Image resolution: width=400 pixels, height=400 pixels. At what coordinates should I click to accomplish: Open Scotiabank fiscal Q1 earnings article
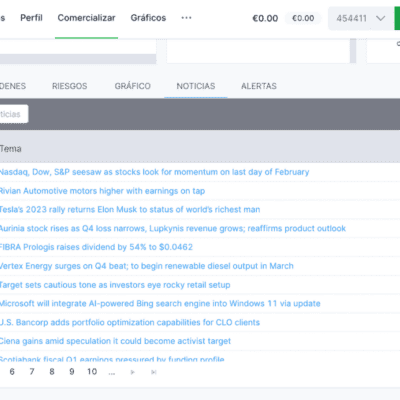click(x=112, y=359)
